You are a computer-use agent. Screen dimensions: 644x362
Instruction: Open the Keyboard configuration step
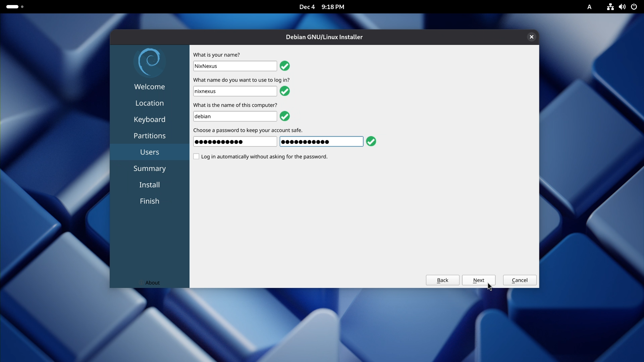pos(150,119)
